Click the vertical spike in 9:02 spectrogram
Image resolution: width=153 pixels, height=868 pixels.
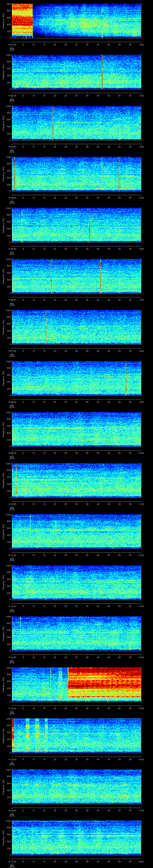[102, 72]
